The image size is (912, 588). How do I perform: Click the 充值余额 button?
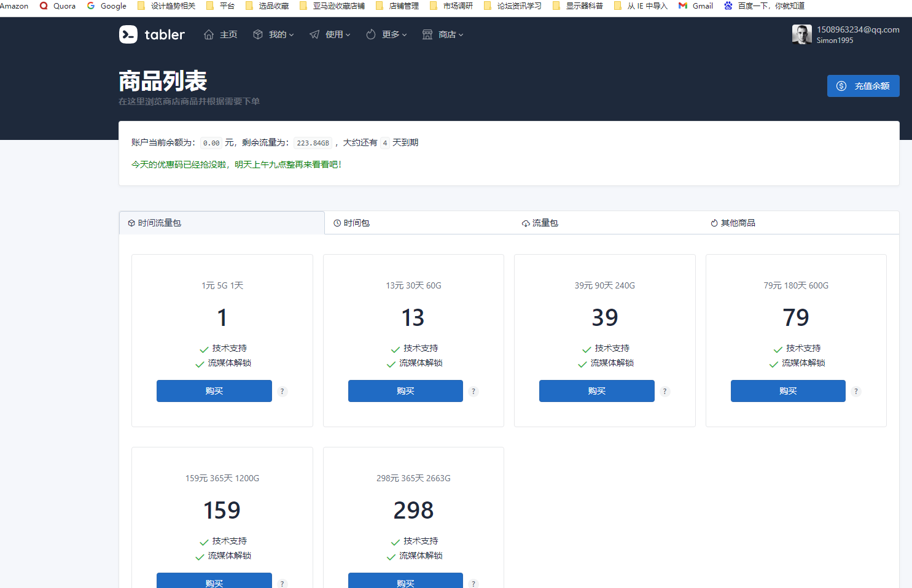tap(863, 86)
